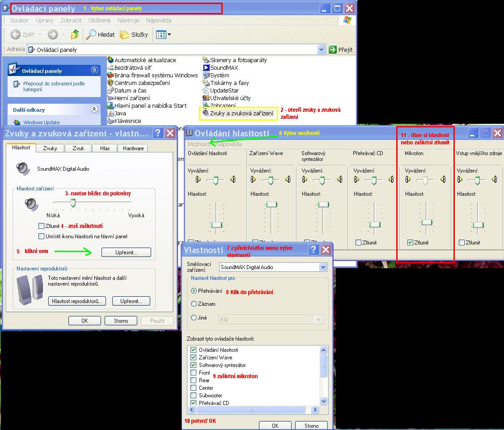Check the Front item in list
The width and height of the screenshot is (504, 430).
click(x=194, y=373)
